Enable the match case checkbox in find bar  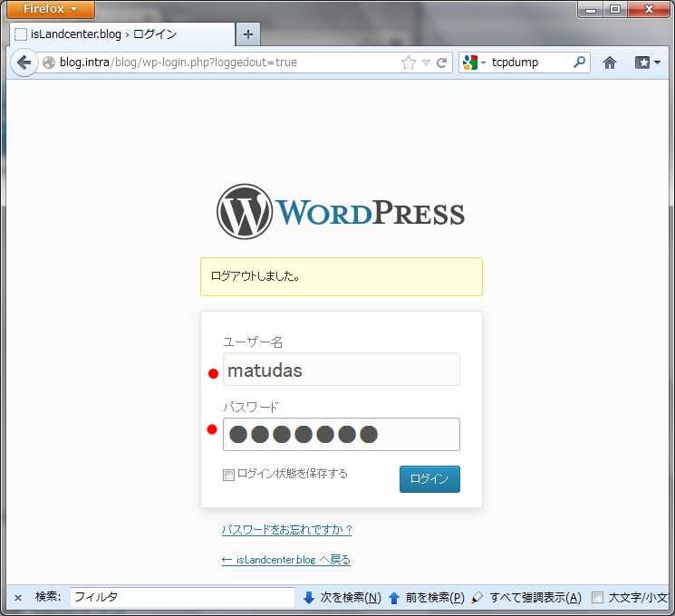(597, 598)
